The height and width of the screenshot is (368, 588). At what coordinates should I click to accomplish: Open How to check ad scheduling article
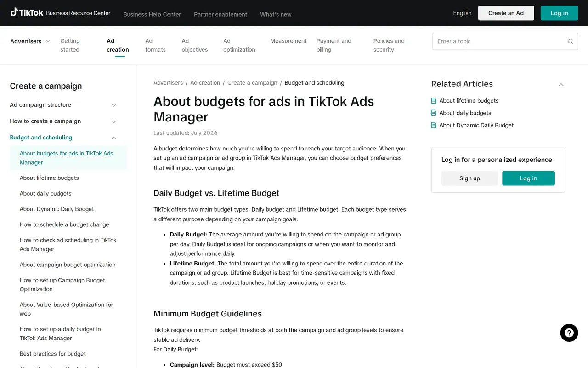68,245
